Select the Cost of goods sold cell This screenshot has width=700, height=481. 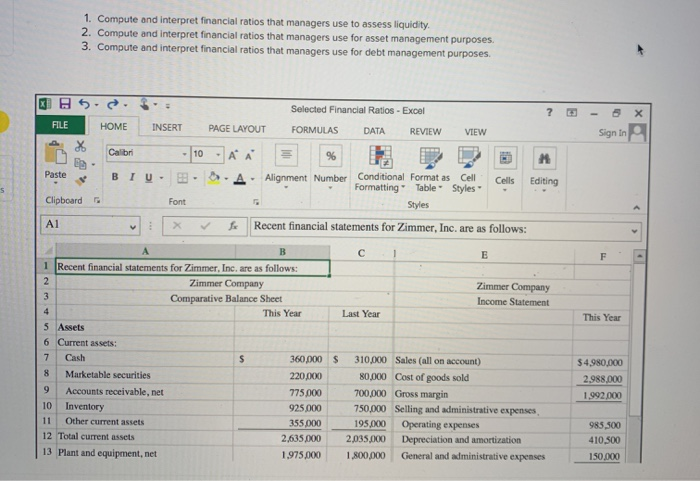coord(482,378)
